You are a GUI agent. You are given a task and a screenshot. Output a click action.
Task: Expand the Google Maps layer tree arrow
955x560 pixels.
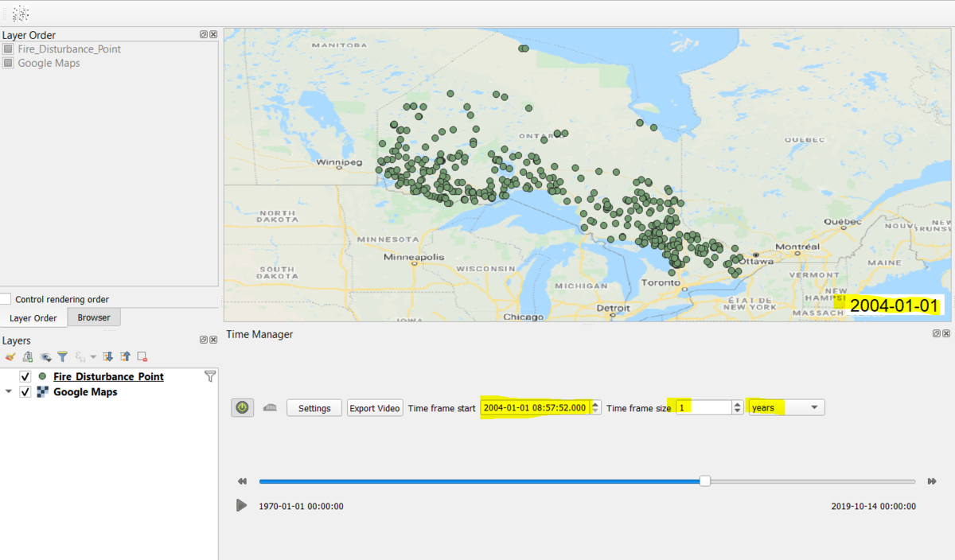[x=9, y=392]
